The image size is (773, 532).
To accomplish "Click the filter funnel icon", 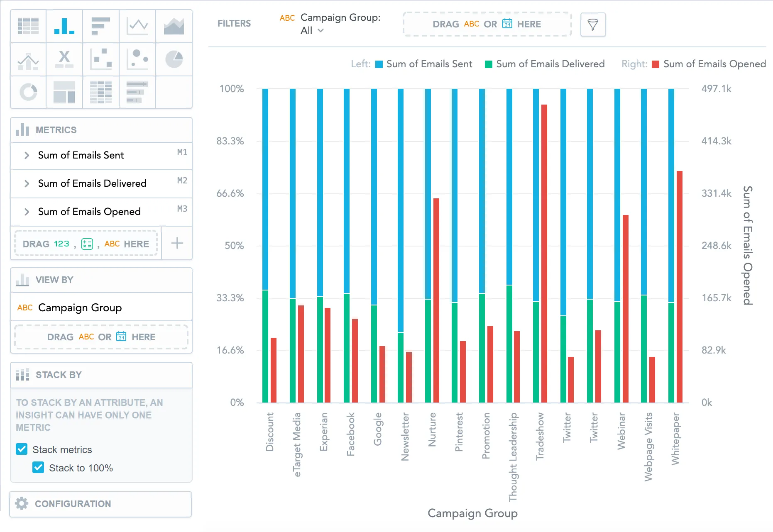I will coord(593,24).
